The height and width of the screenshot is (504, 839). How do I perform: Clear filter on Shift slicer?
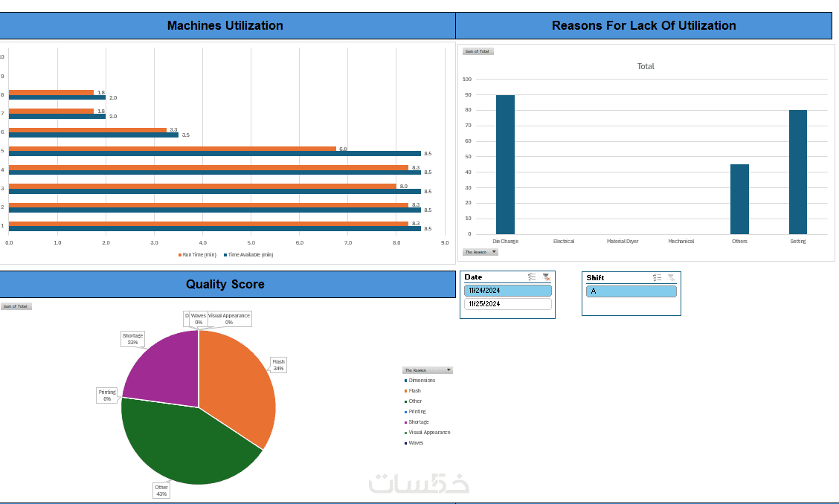(x=672, y=277)
